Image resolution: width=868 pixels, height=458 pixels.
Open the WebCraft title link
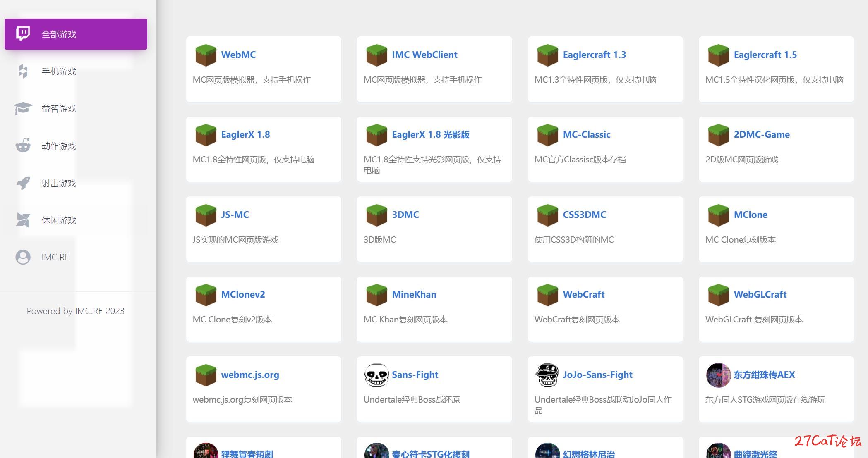pyautogui.click(x=584, y=294)
